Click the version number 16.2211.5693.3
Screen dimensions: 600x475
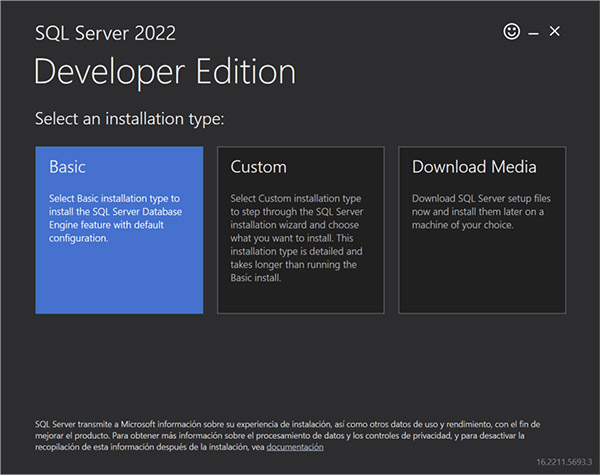pyautogui.click(x=564, y=462)
